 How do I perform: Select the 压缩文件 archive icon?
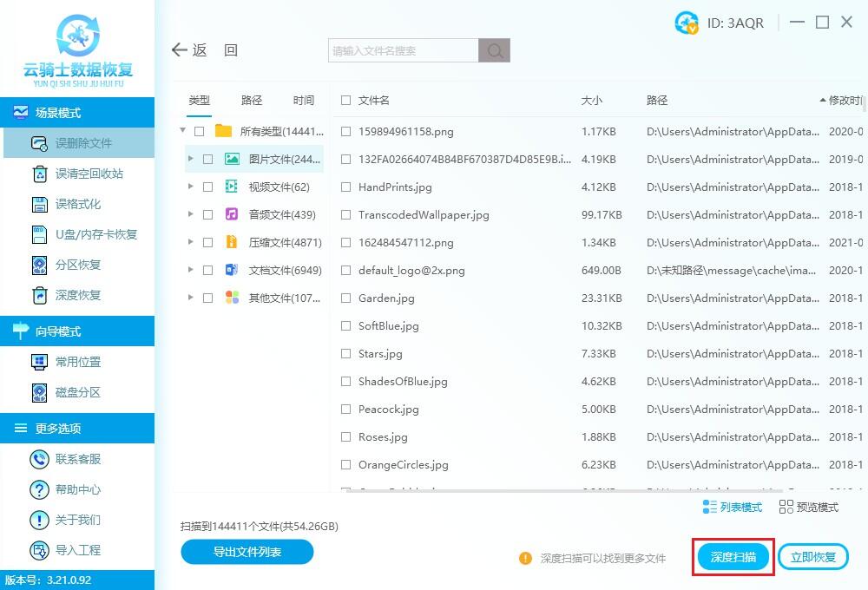pos(232,242)
